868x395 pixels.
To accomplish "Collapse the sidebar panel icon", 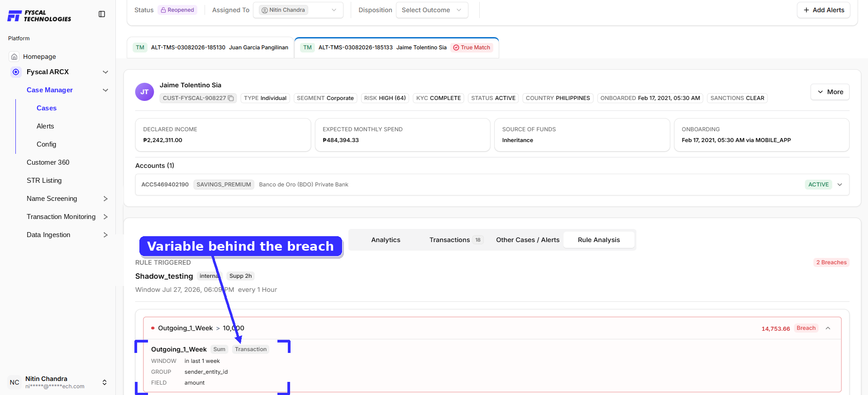I will click(x=102, y=14).
